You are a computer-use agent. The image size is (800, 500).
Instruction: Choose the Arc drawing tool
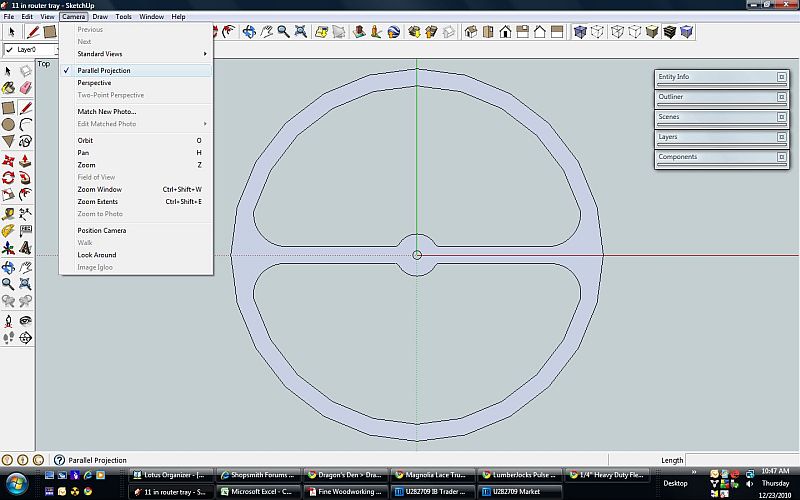point(26,124)
